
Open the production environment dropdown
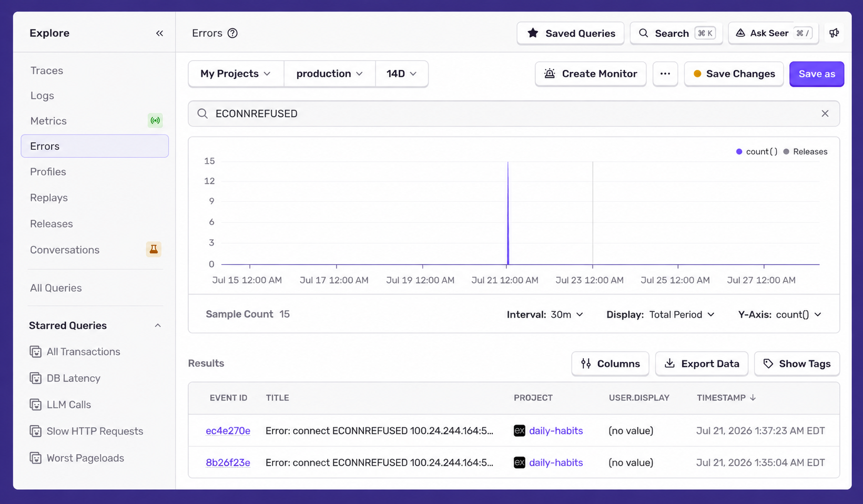330,74
